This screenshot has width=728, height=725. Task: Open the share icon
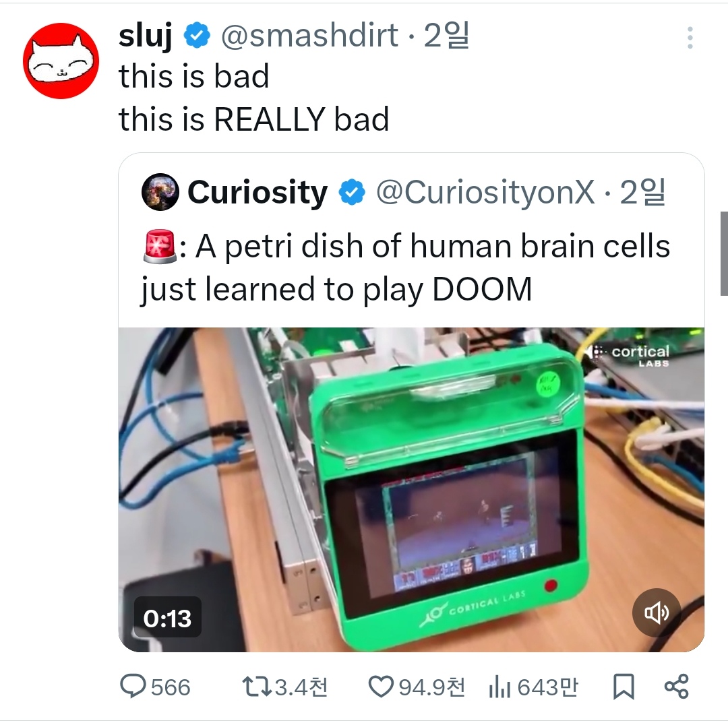click(677, 687)
